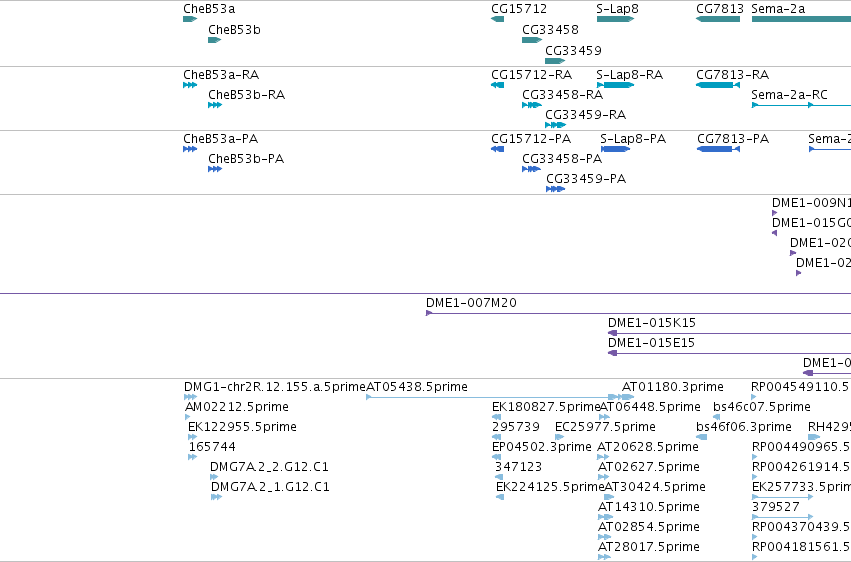Select the CheB53a gene label in top track
Viewport: 851px width, 562px height.
click(x=209, y=9)
